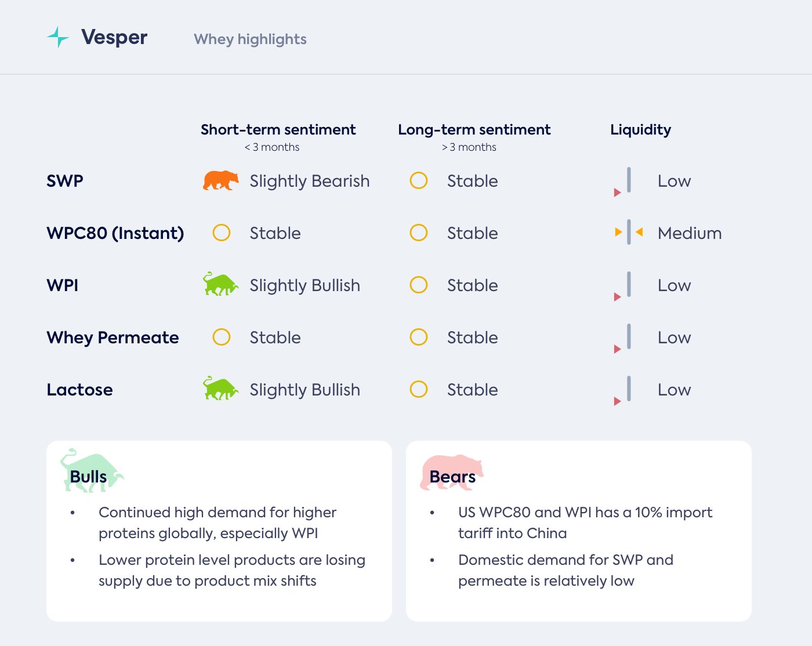Select SWP long-term stable circle
The height and width of the screenshot is (646, 812).
click(419, 180)
